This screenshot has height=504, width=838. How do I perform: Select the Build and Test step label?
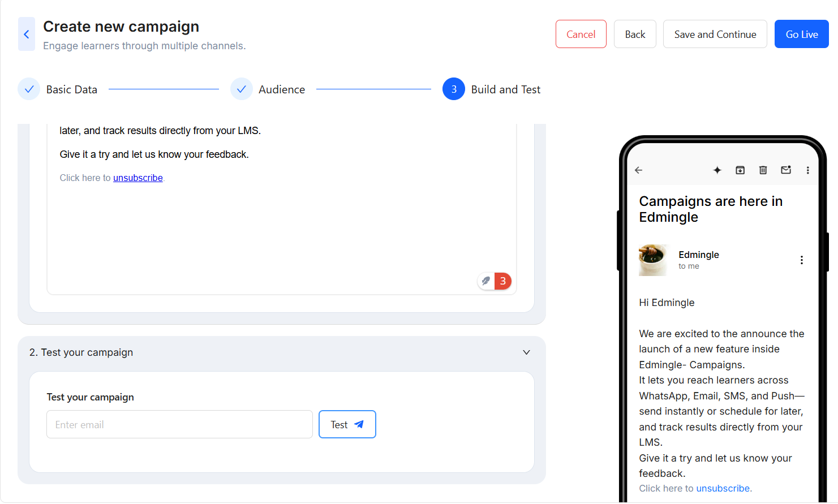(506, 89)
